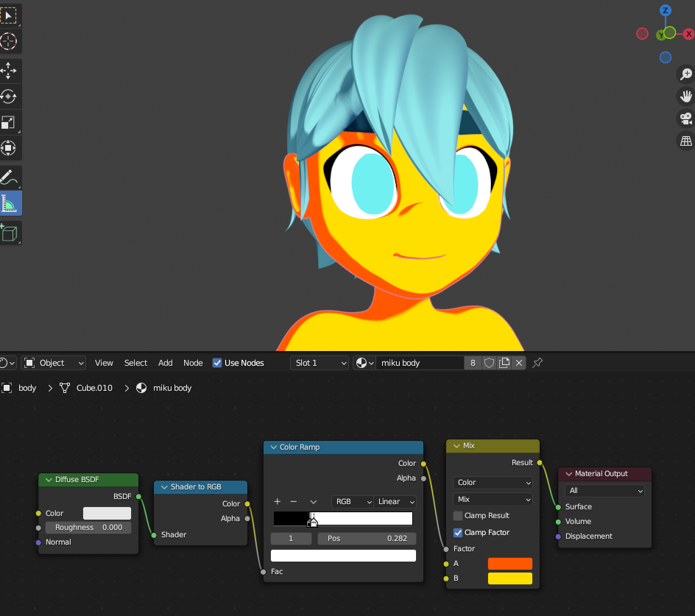
Task: Click Mix node B yellow color swatch
Action: 509,578
